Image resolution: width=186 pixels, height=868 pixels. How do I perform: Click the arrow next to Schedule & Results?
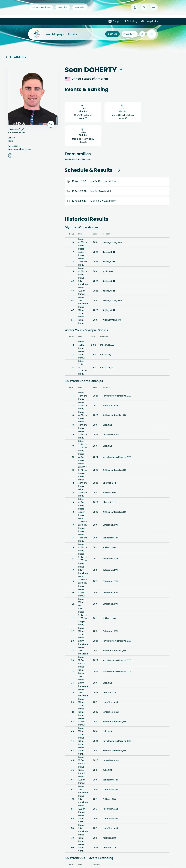coord(118,170)
